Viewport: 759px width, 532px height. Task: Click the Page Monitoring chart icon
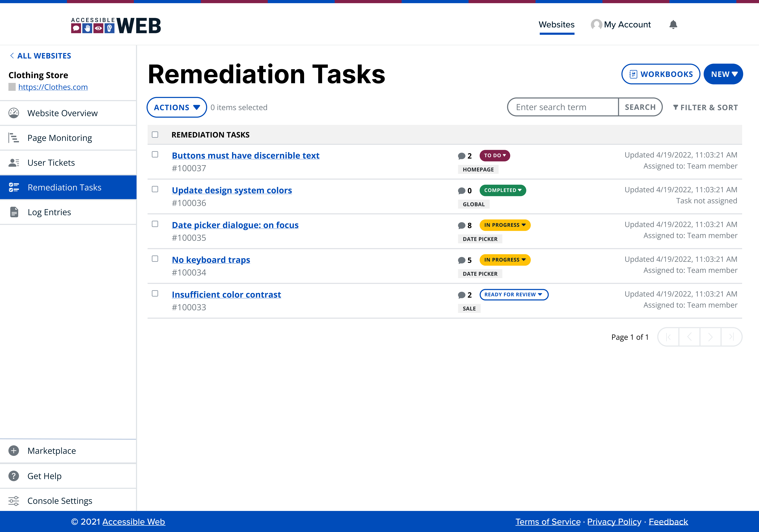point(14,138)
